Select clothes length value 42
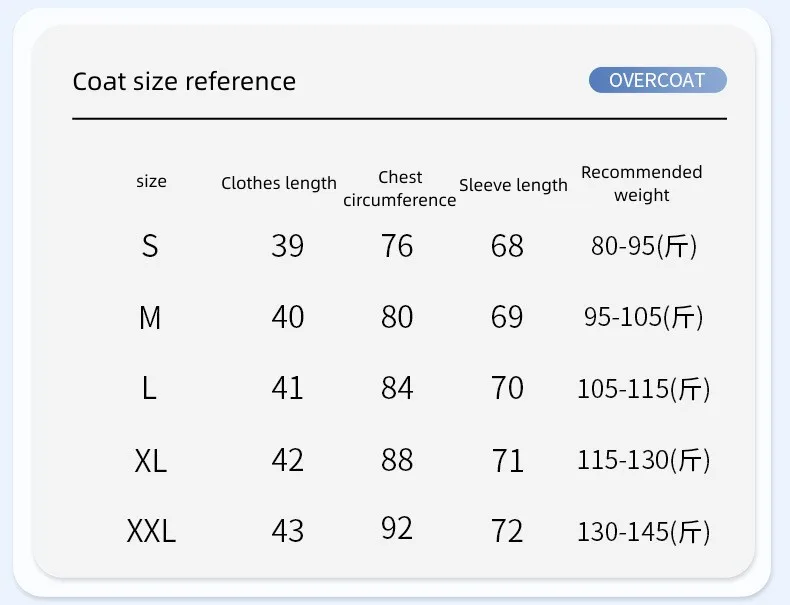790x605 pixels. 287,460
